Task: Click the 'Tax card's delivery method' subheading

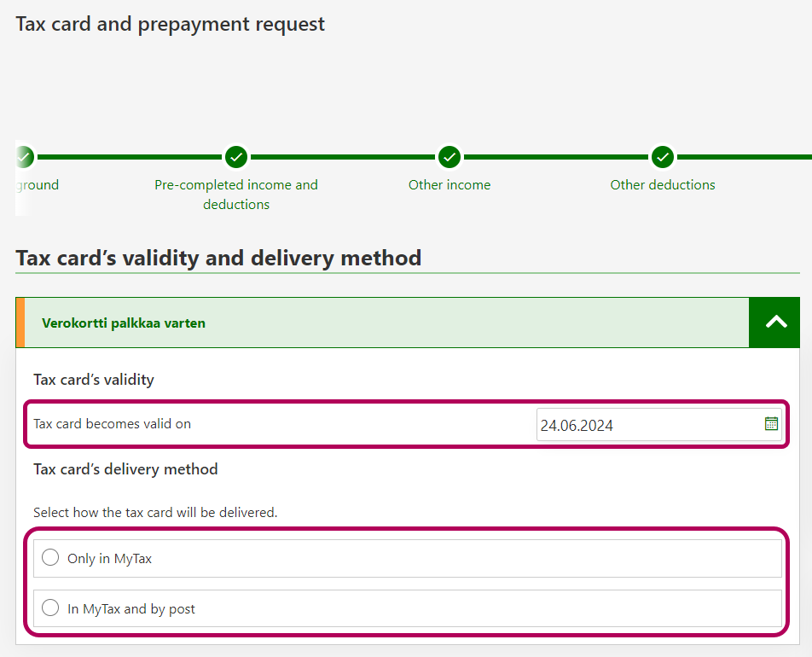Action: pyautogui.click(x=125, y=469)
